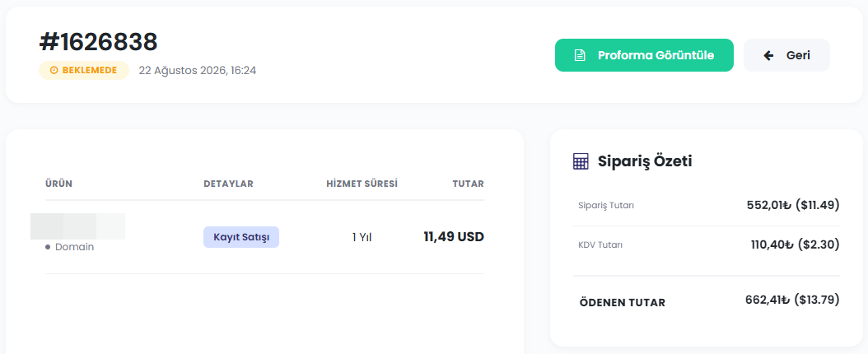This screenshot has height=354, width=868.
Task: Click the ÜRÜN column header
Action: pyautogui.click(x=58, y=184)
